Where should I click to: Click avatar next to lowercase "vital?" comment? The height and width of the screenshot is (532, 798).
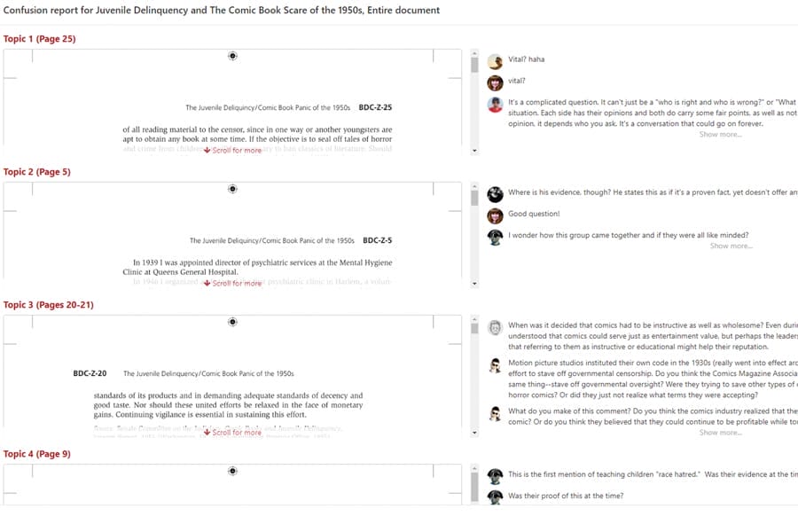point(495,82)
